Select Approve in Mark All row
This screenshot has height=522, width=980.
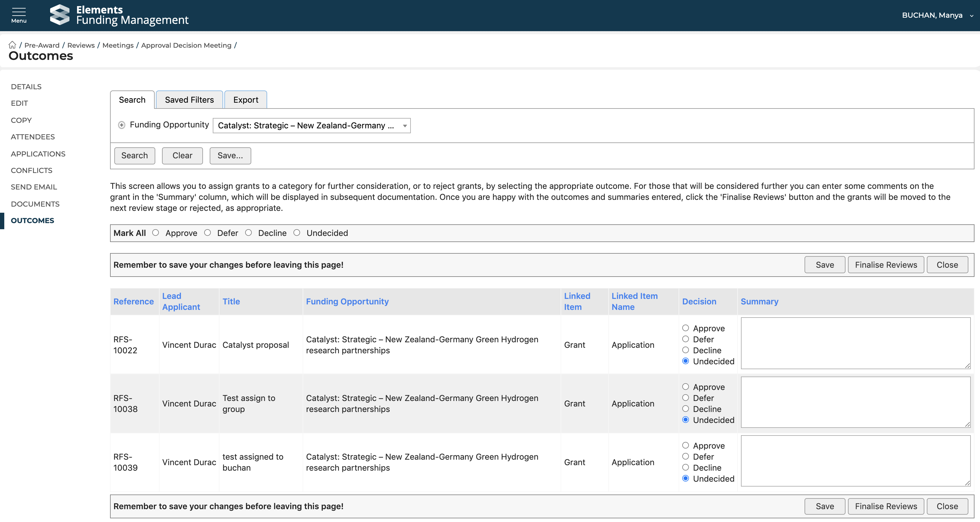pyautogui.click(x=156, y=233)
